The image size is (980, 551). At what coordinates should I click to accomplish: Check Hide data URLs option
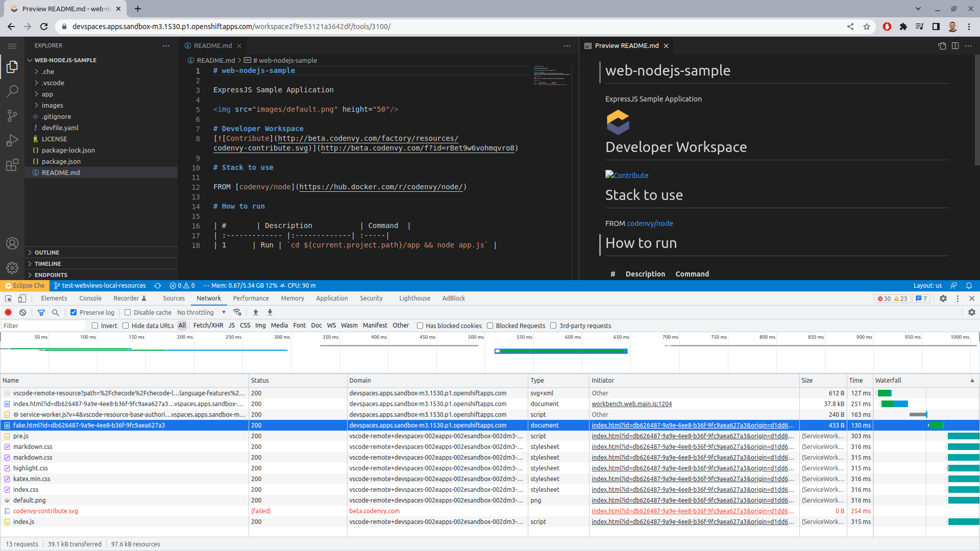tap(126, 326)
